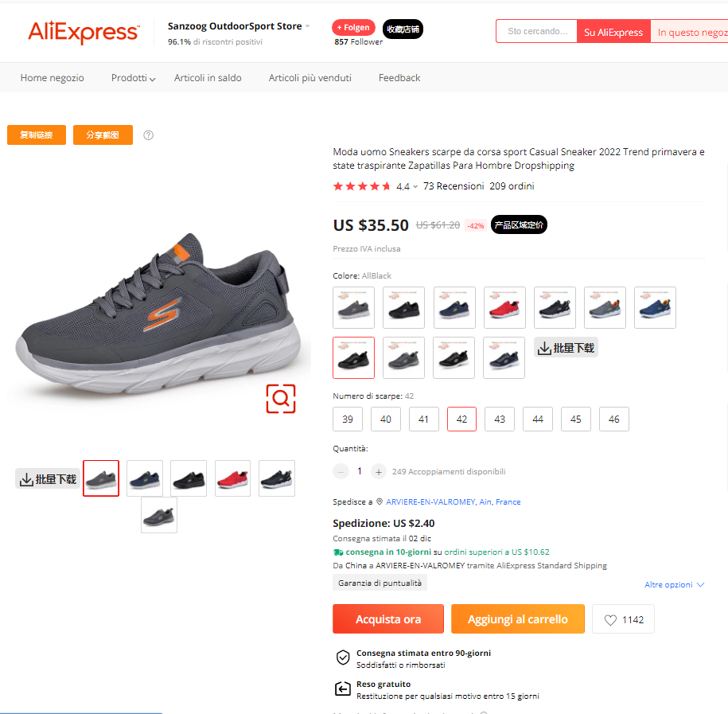
Task: Click the location pin icon by shipping address
Action: [x=380, y=501]
